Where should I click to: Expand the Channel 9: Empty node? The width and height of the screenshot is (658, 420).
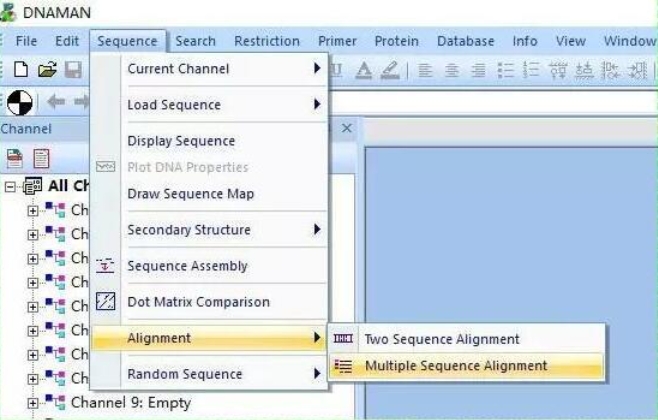[x=33, y=403]
